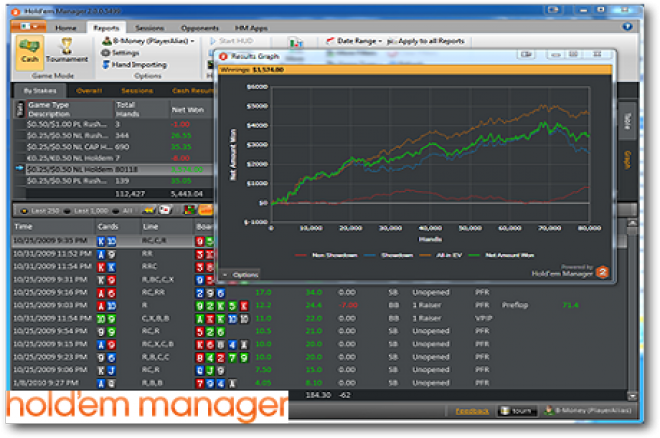
Task: Click the red-green grid icon in hands toolbar
Action: point(190,210)
